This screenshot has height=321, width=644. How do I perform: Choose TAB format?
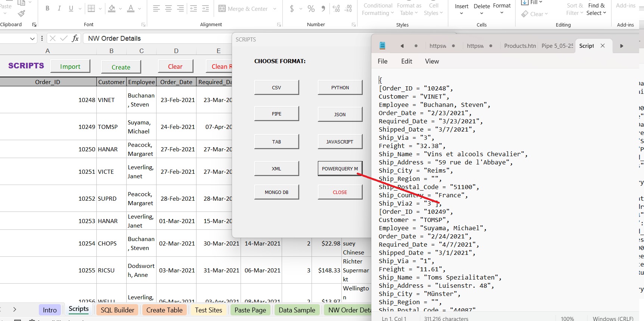276,142
